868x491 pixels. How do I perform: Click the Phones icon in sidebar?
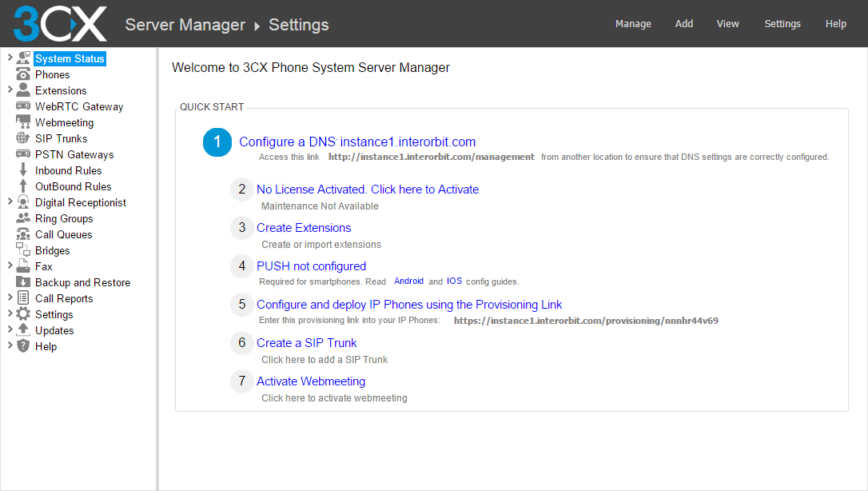point(23,74)
